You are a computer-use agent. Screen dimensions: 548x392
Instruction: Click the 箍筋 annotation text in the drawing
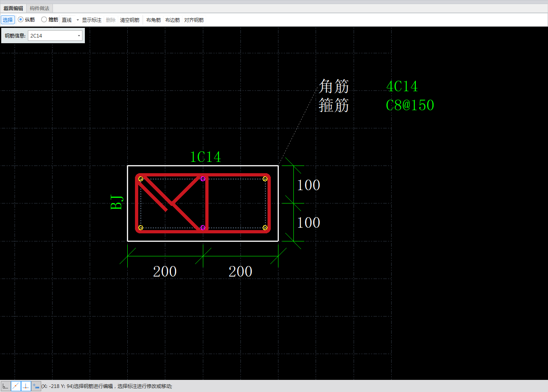[334, 105]
